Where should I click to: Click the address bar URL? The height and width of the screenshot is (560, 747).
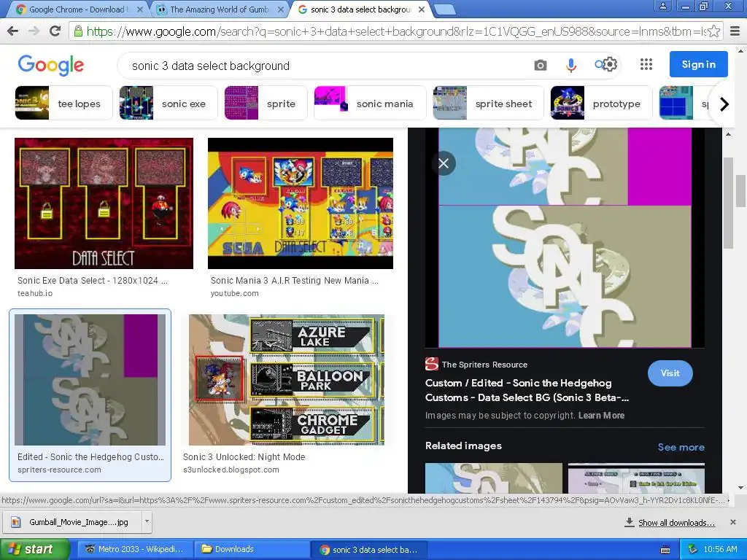396,31
